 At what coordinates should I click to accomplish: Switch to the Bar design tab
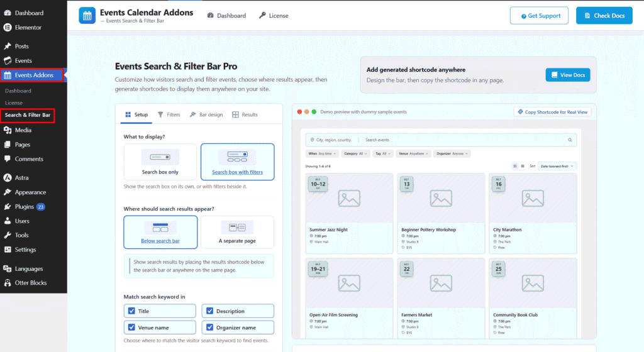coord(206,114)
